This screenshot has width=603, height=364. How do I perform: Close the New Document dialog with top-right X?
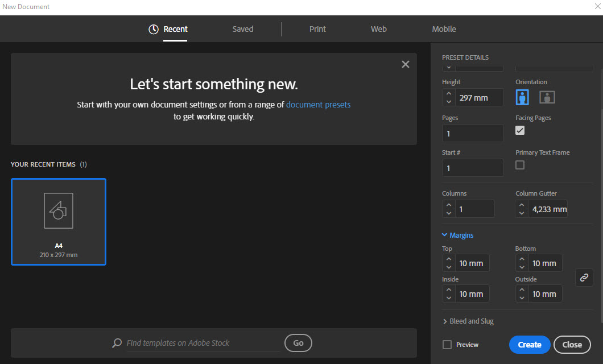tap(598, 6)
